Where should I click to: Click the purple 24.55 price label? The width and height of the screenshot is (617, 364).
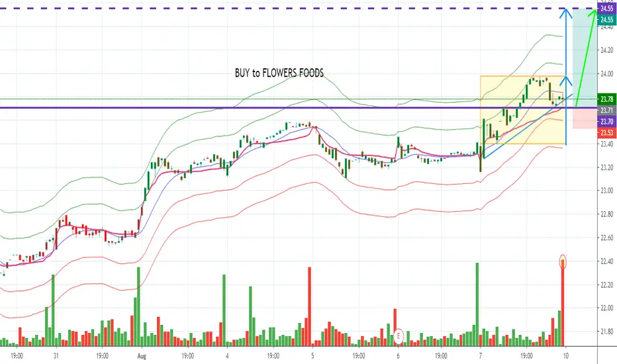coord(607,8)
